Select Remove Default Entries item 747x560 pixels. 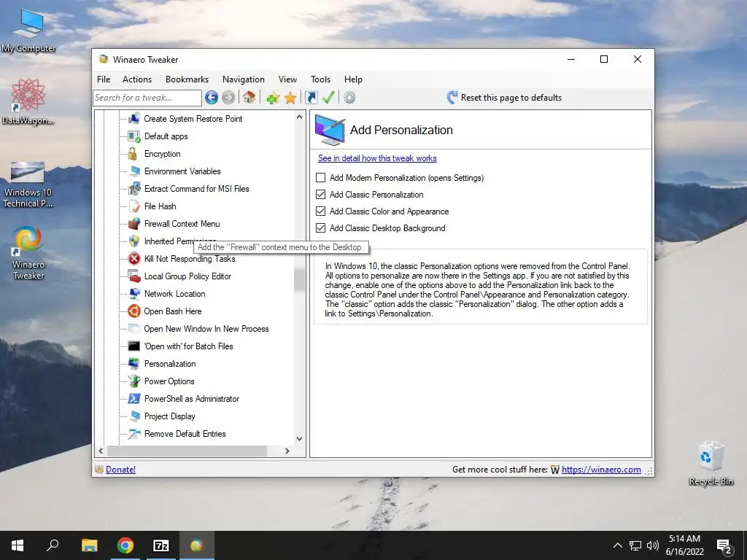click(185, 434)
